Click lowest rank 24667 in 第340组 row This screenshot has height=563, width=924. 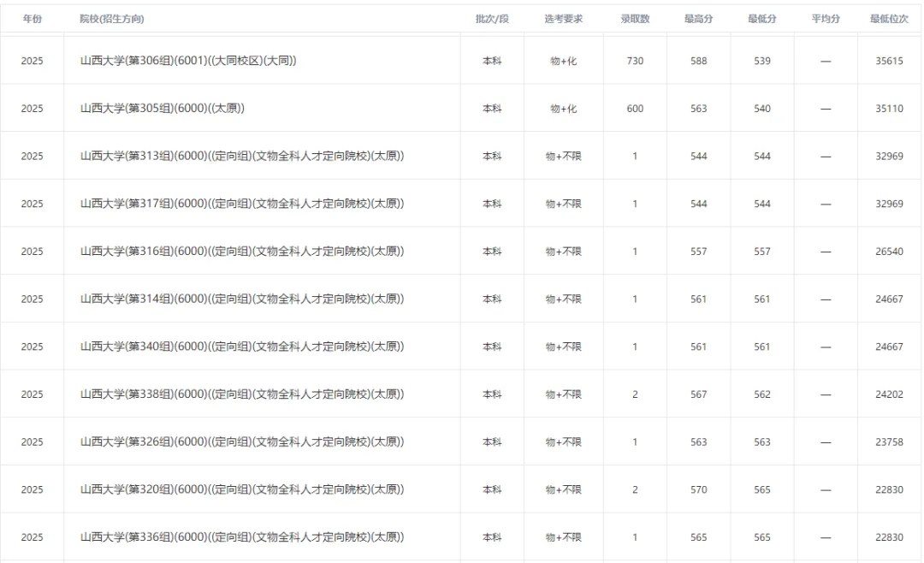889,347
